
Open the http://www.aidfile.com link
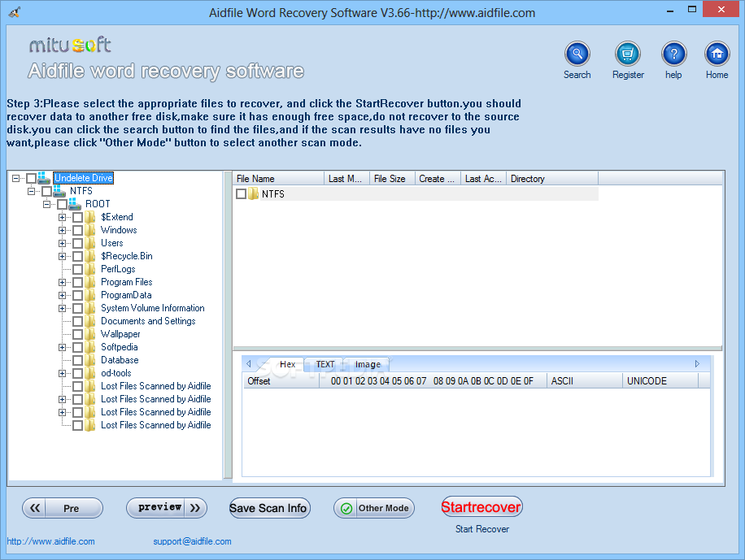coord(51,541)
